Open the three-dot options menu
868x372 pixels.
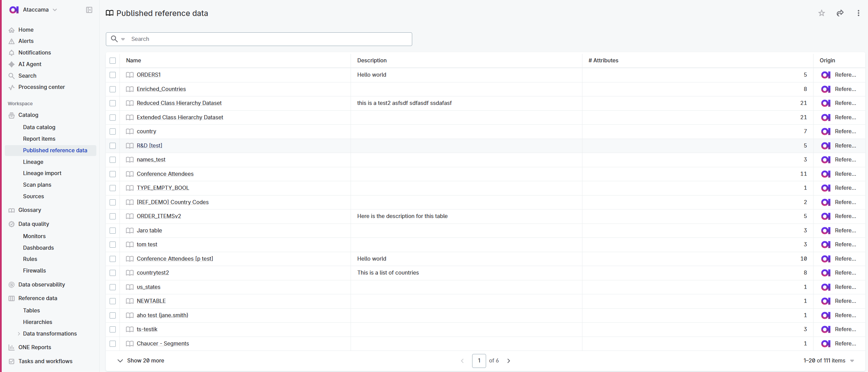858,13
